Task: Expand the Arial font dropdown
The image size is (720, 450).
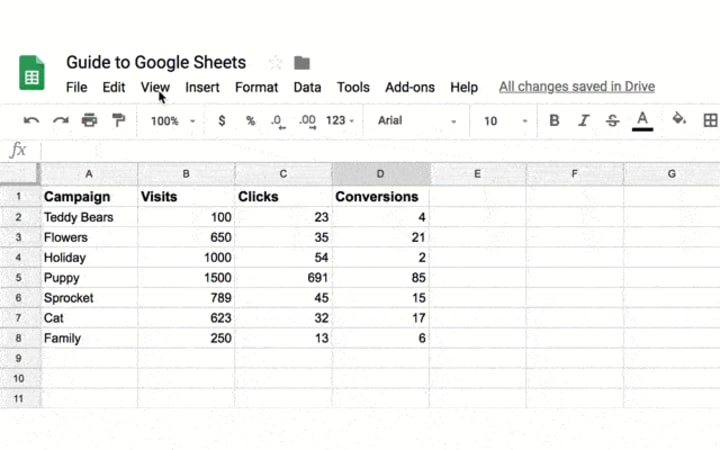Action: pos(416,121)
